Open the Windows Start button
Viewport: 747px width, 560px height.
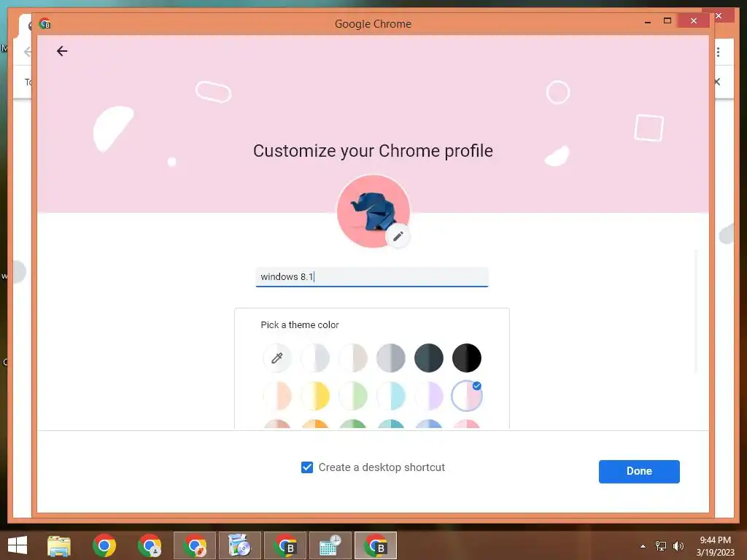point(18,545)
